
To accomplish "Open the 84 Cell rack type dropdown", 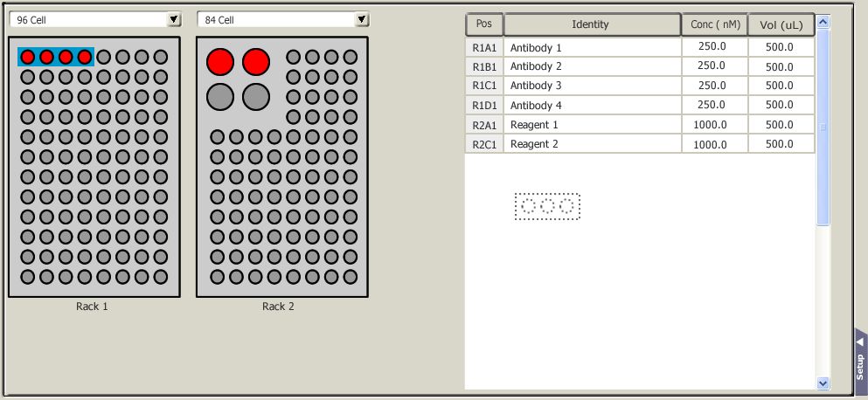I will [x=362, y=19].
